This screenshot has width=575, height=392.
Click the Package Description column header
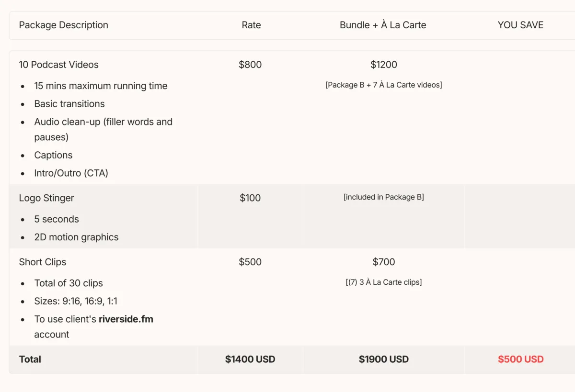tap(63, 25)
